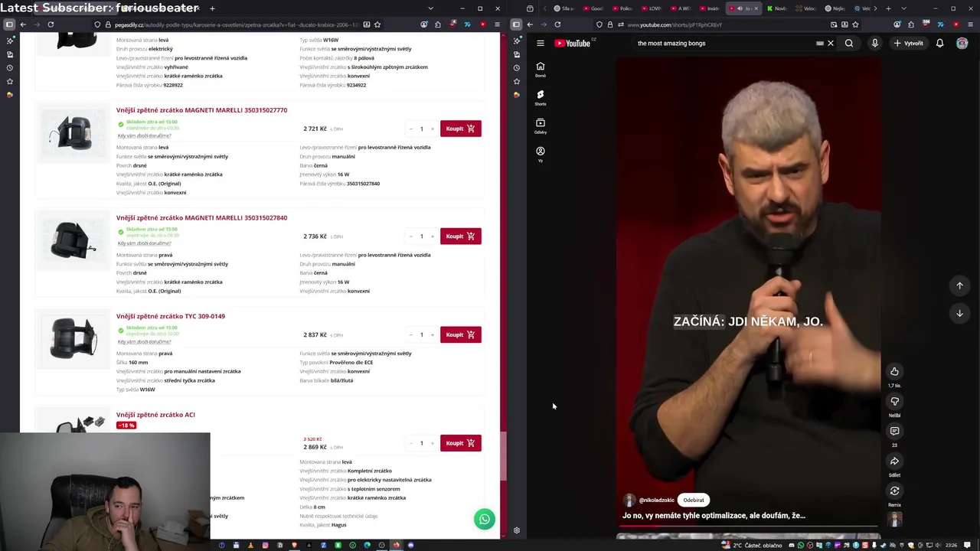The width and height of the screenshot is (980, 551).
Task: Increase quantity for TYC 309-0149 mirror
Action: [432, 334]
